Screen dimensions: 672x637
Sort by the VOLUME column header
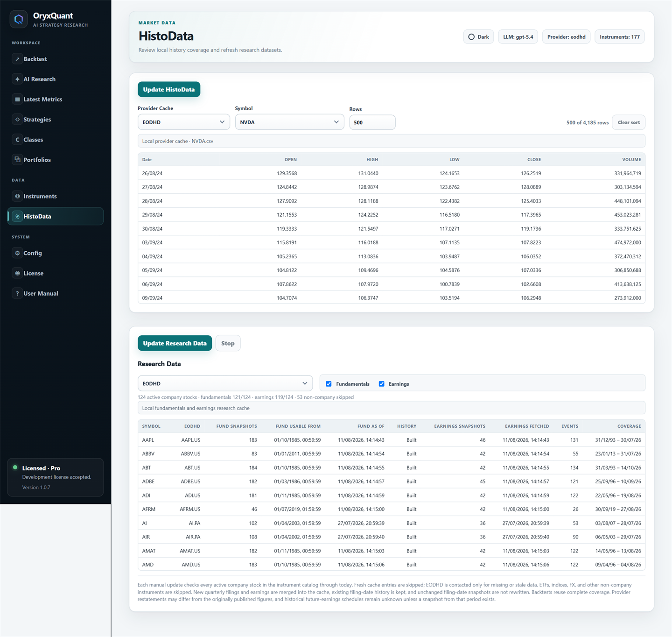pyautogui.click(x=631, y=160)
